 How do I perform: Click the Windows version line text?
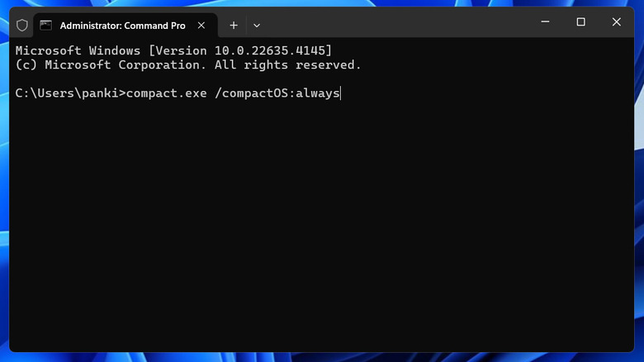173,50
